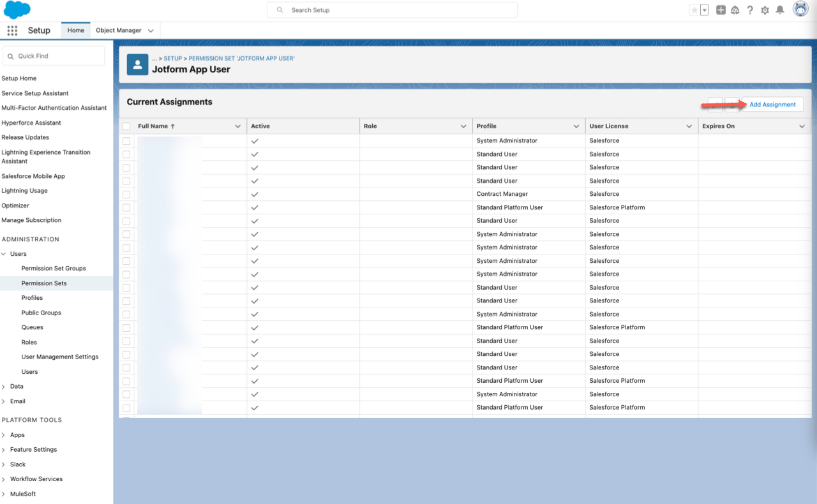Open the Trailhead guidance center icon
Image resolution: width=817 pixels, height=504 pixels.
click(x=735, y=10)
